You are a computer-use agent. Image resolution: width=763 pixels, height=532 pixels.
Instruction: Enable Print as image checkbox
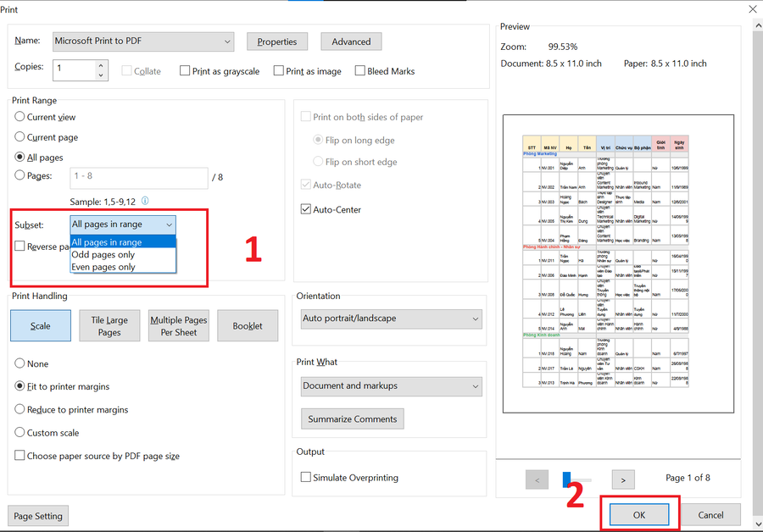[279, 71]
